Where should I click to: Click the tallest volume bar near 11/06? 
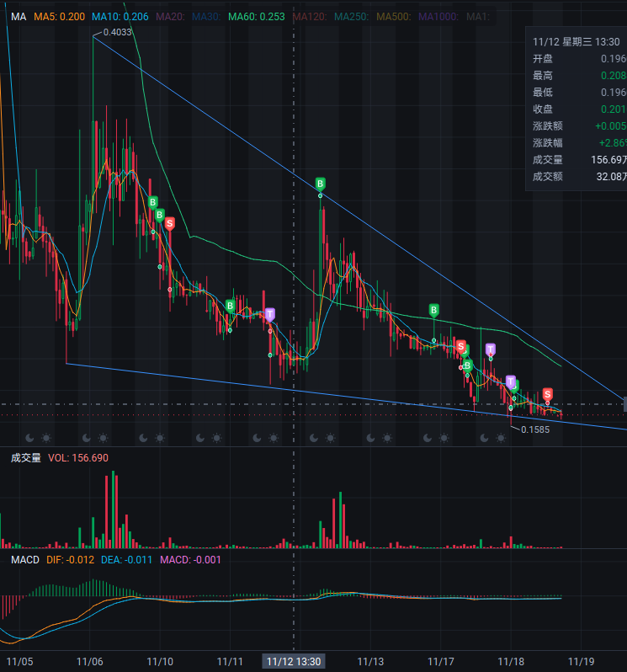click(113, 509)
